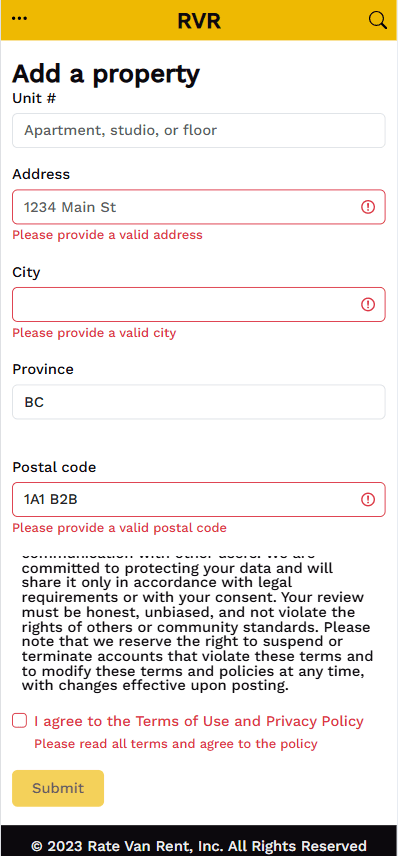Screen dimensions: 398x856
Task: Click into the Address text box
Action: 199,207
